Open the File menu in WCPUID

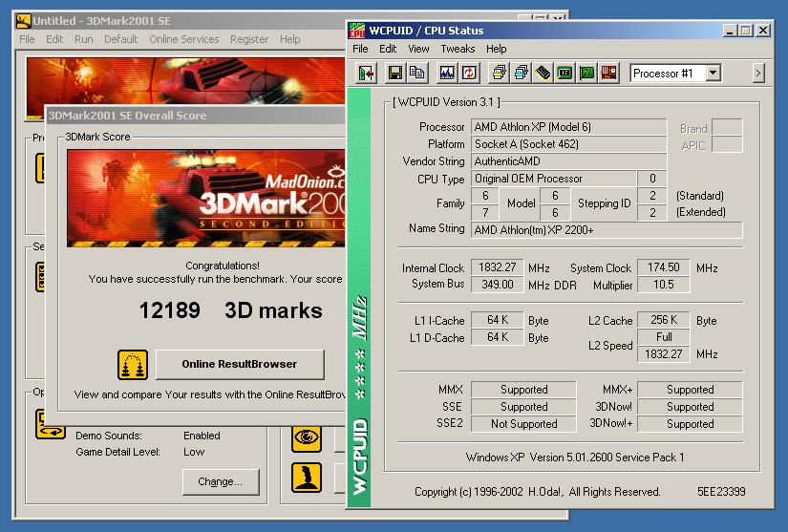point(360,49)
